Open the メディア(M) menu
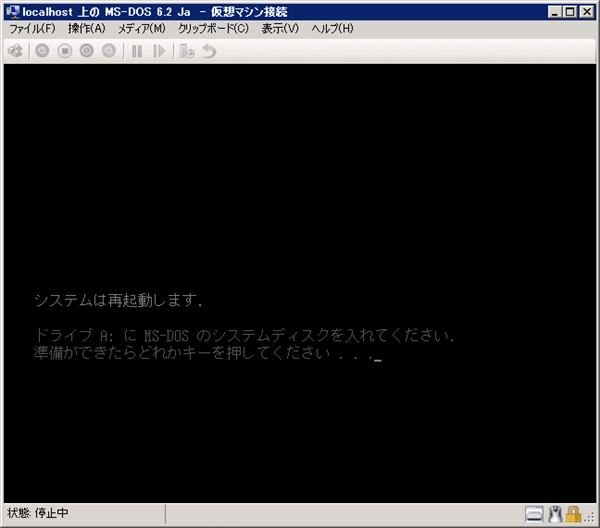This screenshot has height=528, width=600. point(142,28)
